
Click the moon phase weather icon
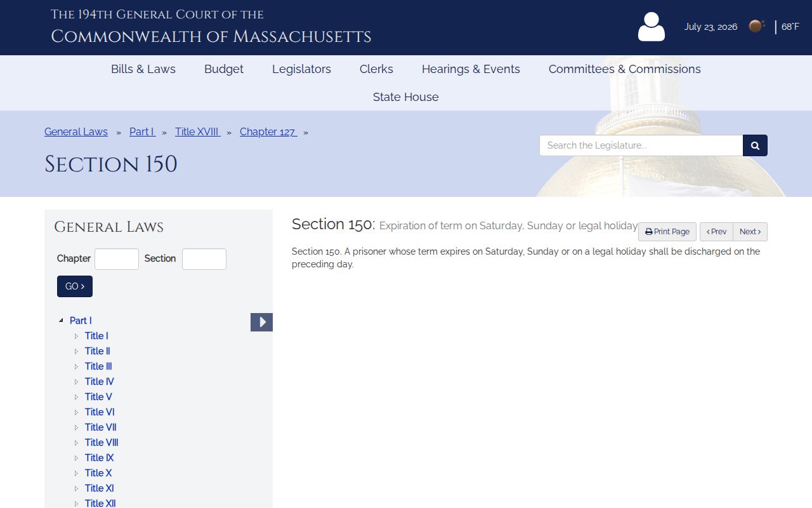[x=756, y=26]
